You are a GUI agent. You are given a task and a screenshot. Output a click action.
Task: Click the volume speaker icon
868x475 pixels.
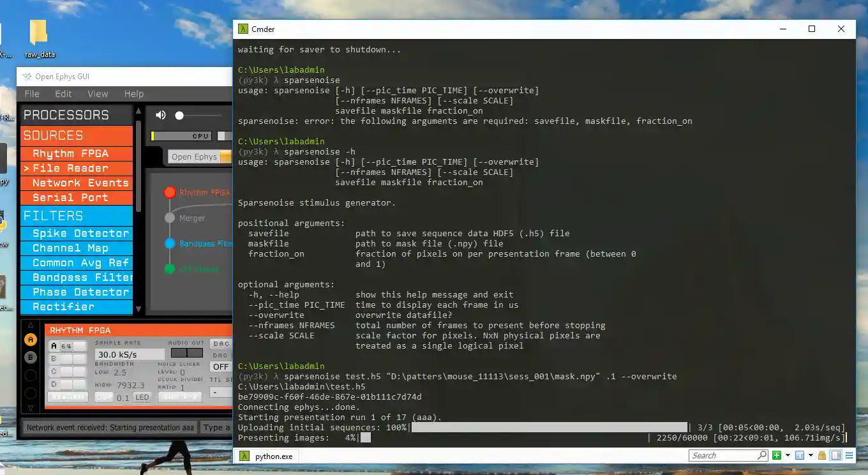point(160,115)
